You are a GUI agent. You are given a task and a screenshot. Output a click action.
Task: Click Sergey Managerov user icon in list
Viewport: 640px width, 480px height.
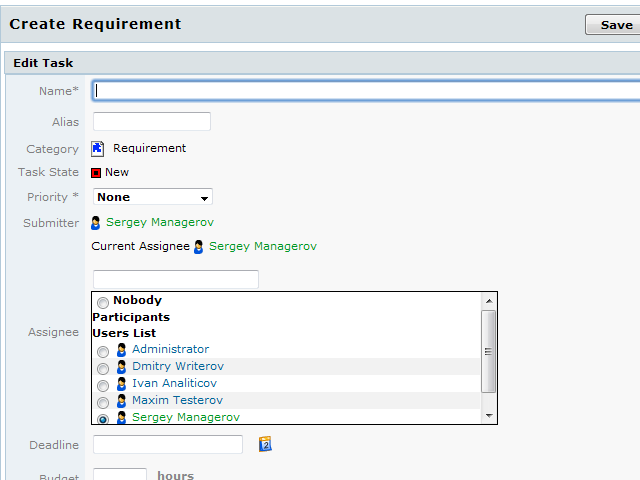(x=121, y=418)
